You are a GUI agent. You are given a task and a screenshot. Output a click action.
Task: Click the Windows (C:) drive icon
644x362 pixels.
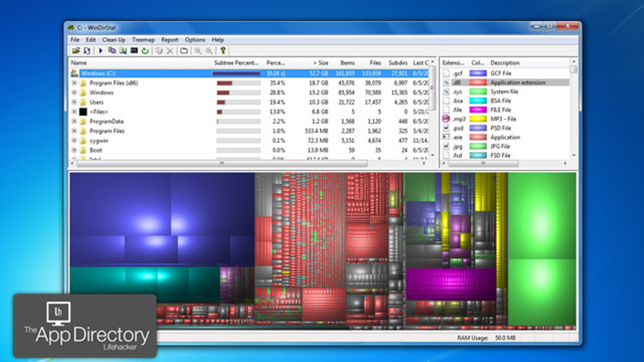click(x=74, y=73)
